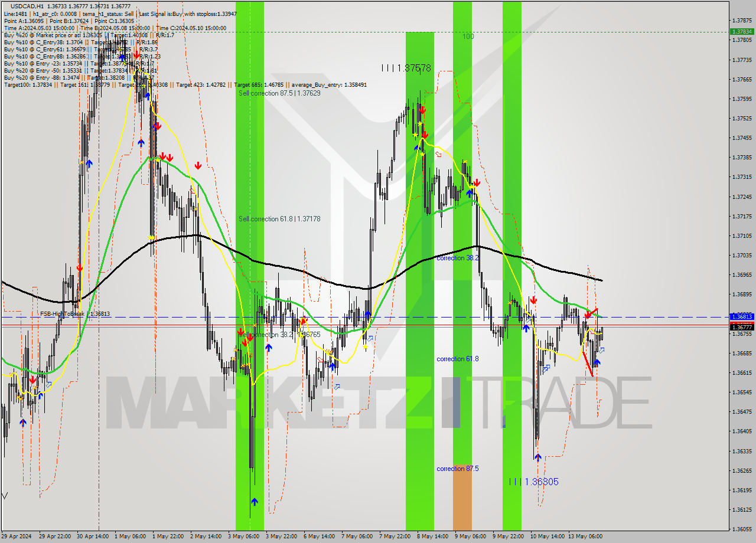Click the 'Line:1481' indicator info line

[120, 14]
